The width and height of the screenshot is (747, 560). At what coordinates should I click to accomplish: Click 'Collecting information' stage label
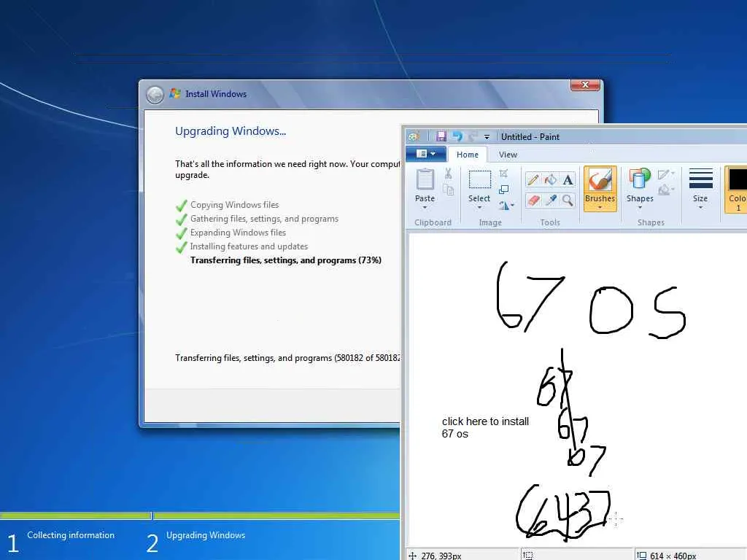pos(71,535)
